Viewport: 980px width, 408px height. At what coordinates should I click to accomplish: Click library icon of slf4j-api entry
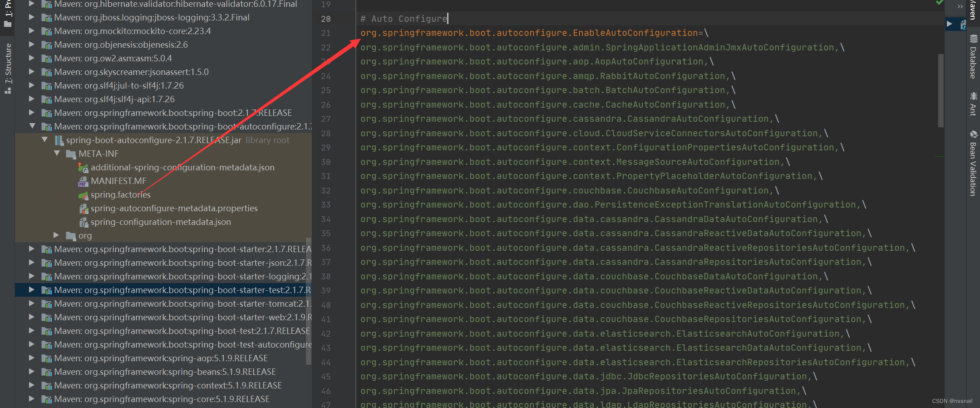[46, 100]
